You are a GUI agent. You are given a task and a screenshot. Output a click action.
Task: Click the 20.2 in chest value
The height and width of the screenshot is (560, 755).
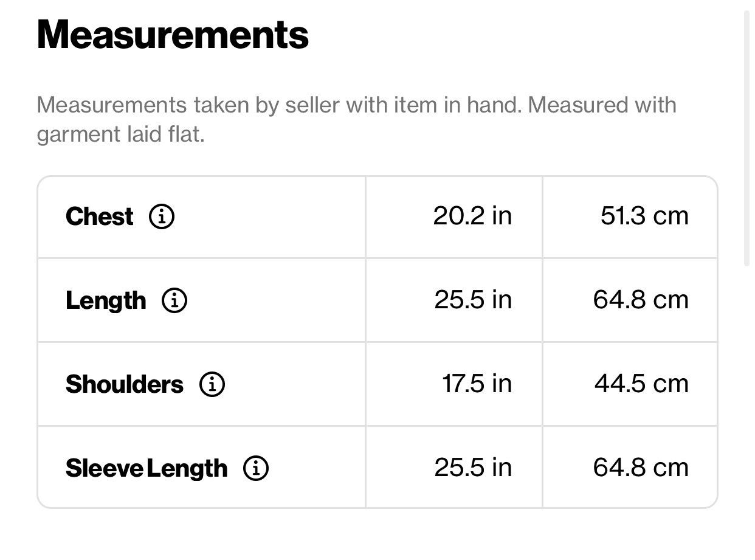click(x=472, y=216)
